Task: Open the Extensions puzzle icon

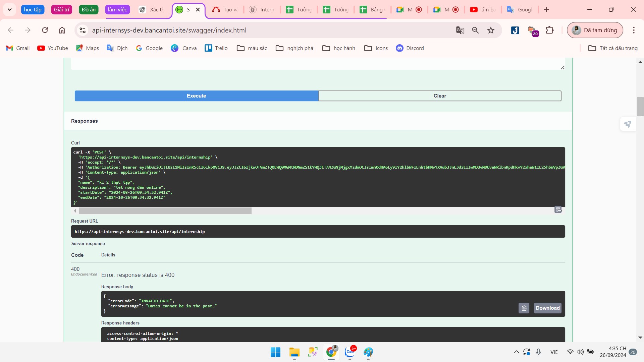Action: pos(549,30)
